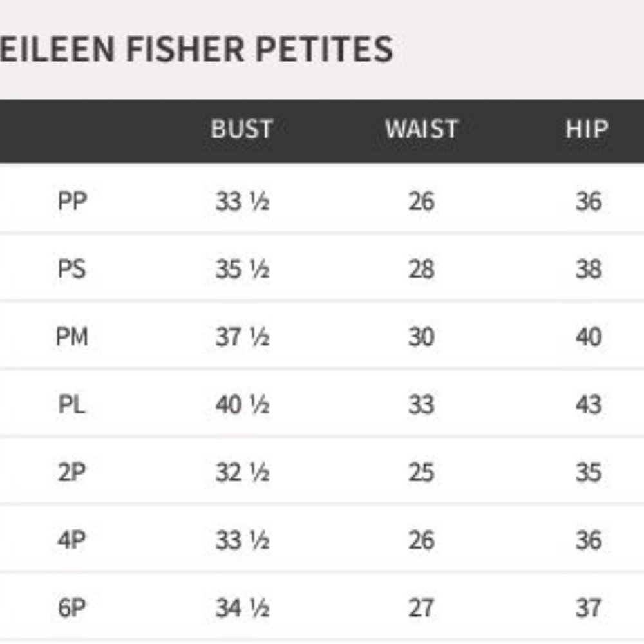Select the PL size row label
Viewport: 644px width, 644px height.
point(72,405)
